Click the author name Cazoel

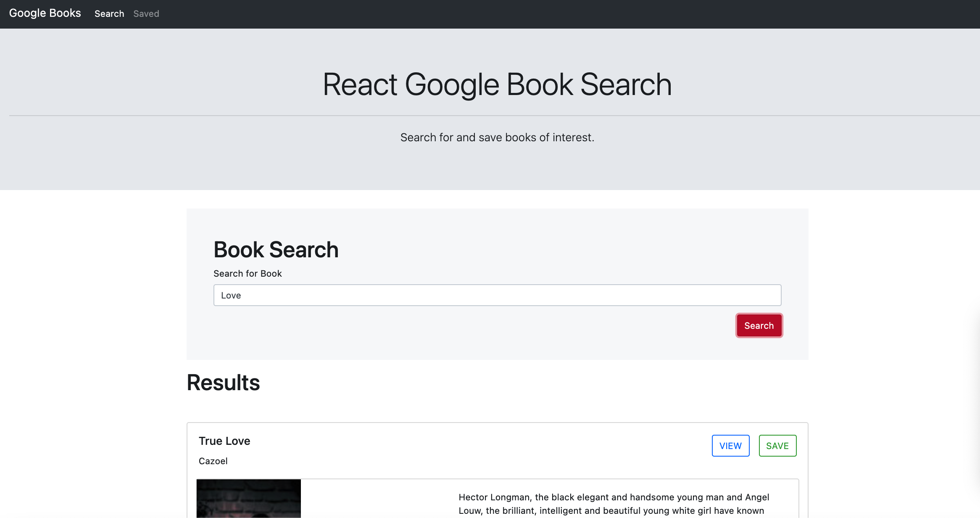(x=213, y=461)
